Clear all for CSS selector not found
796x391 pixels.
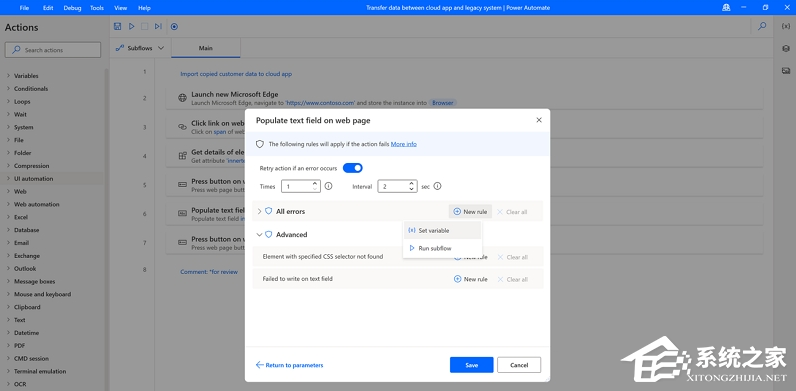pos(512,257)
